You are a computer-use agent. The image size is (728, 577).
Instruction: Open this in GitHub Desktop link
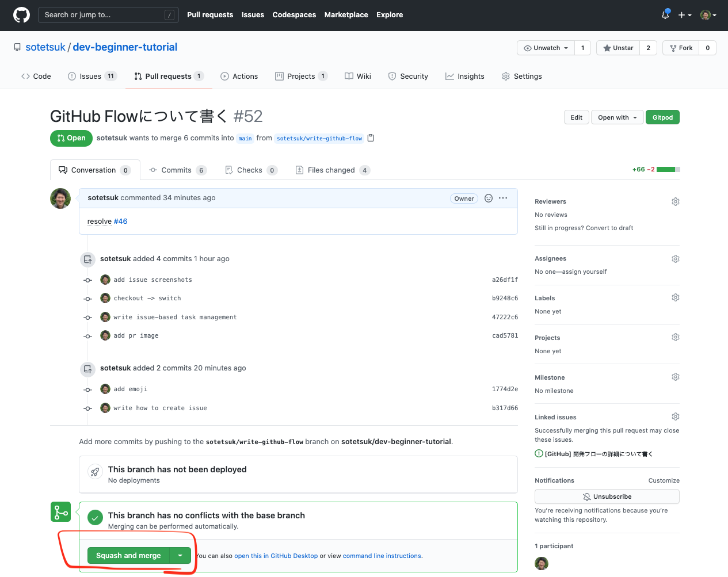(276, 556)
